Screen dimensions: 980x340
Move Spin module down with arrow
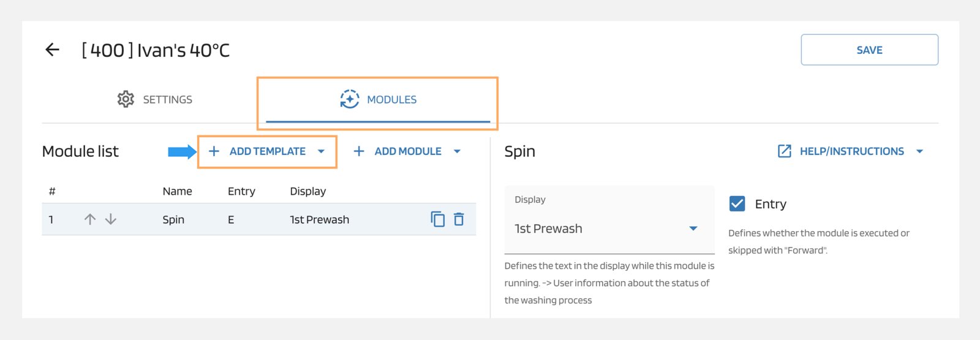click(x=111, y=219)
